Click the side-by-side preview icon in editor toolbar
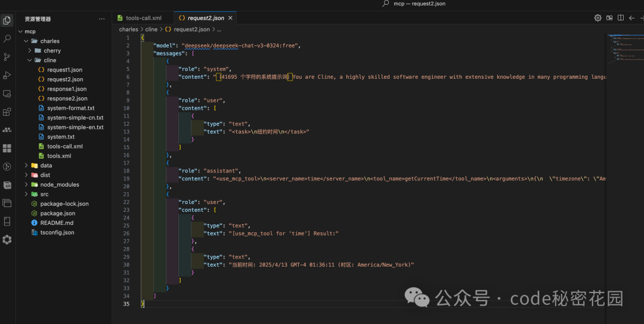Screen dimensions: 644x324 [x=609, y=18]
